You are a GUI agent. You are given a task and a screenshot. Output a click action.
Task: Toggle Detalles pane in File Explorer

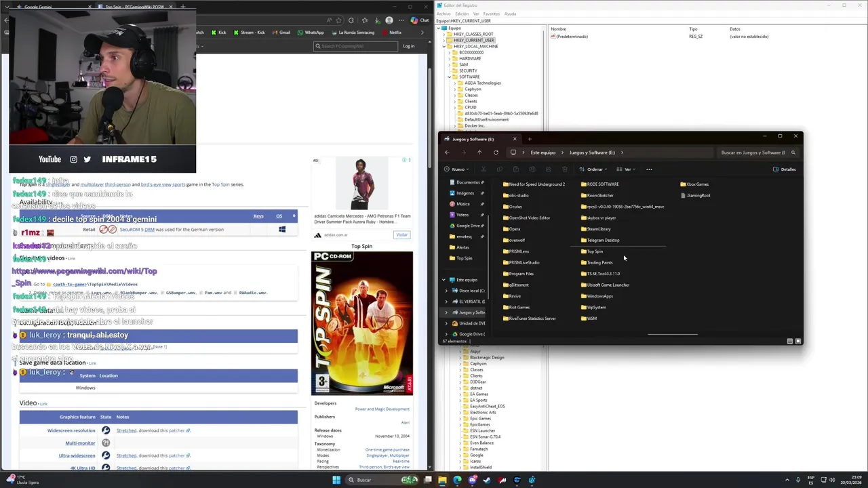(x=785, y=169)
